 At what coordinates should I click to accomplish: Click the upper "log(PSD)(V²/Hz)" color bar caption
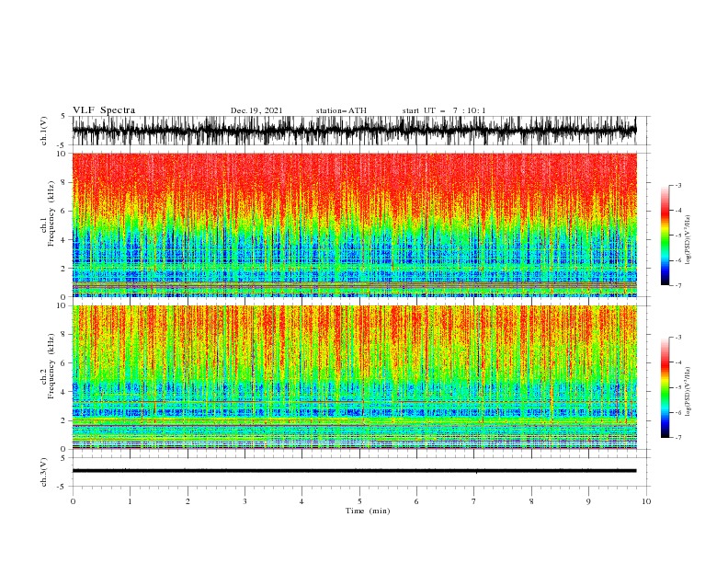coord(688,240)
